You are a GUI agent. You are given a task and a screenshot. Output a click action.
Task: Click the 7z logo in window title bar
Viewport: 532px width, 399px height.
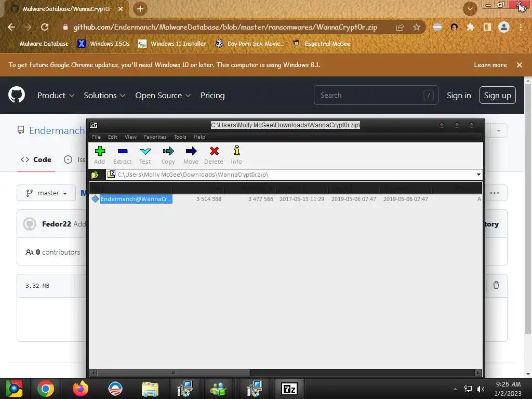click(x=94, y=125)
